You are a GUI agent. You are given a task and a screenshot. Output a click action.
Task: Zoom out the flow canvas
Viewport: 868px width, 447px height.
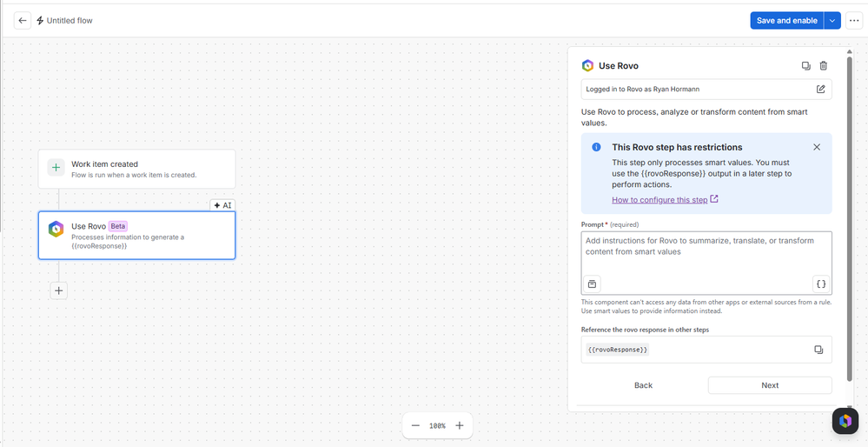(x=415, y=425)
